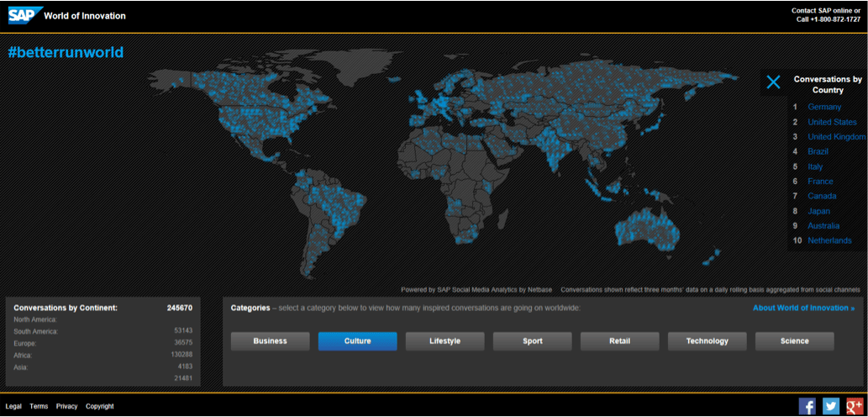868x417 pixels.
Task: Click United Kingdom in country ranking
Action: coord(836,137)
